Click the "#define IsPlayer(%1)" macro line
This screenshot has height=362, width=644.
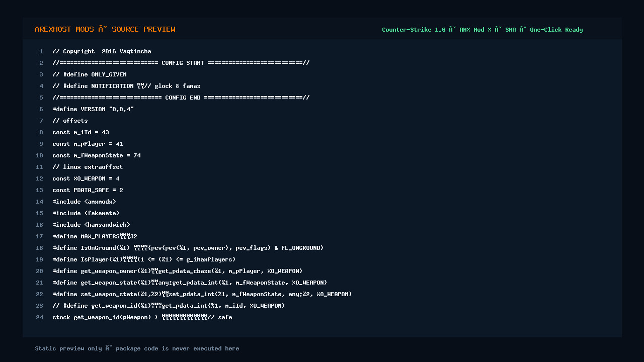(144, 259)
